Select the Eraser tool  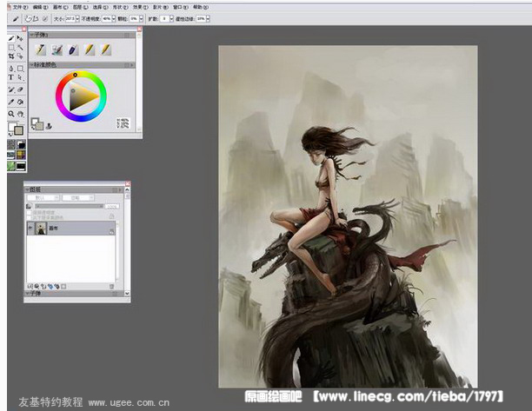[x=20, y=89]
